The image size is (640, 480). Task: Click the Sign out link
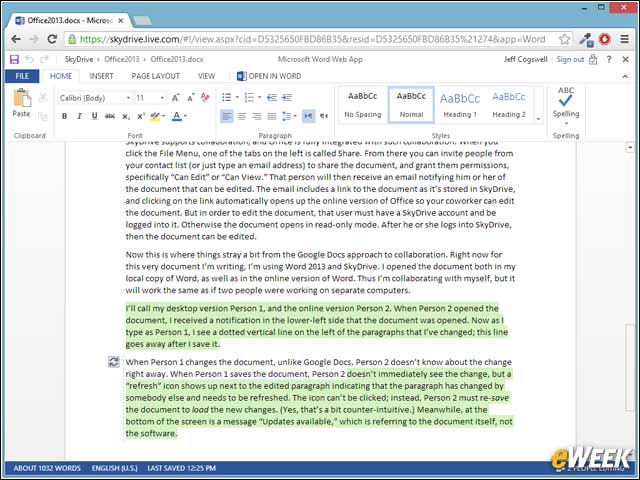click(x=570, y=60)
